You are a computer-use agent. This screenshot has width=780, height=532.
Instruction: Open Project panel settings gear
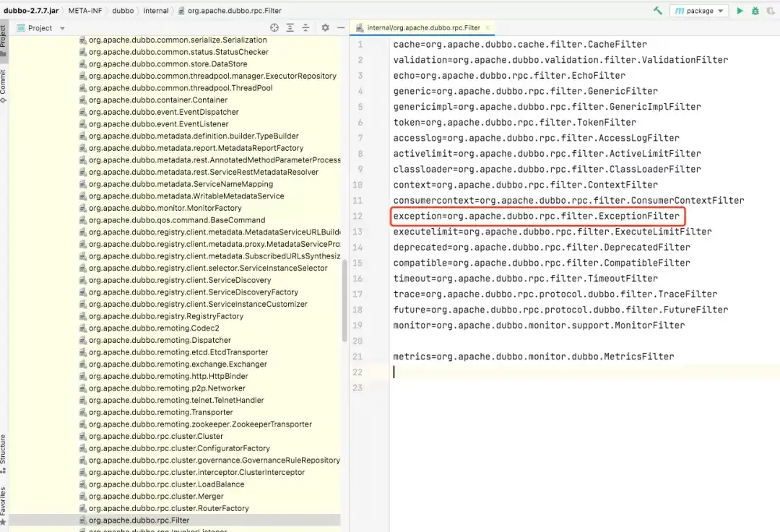[325, 28]
